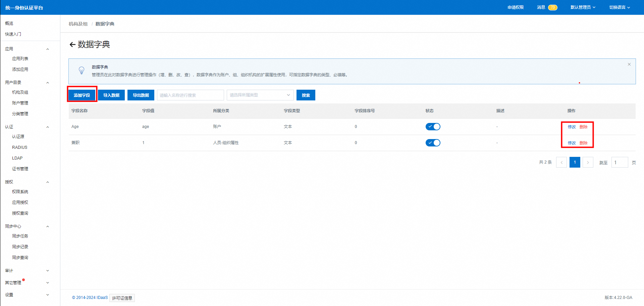The image size is (644, 306).
Task: Expand the 其它管理 sidebar section
Action: click(47, 283)
